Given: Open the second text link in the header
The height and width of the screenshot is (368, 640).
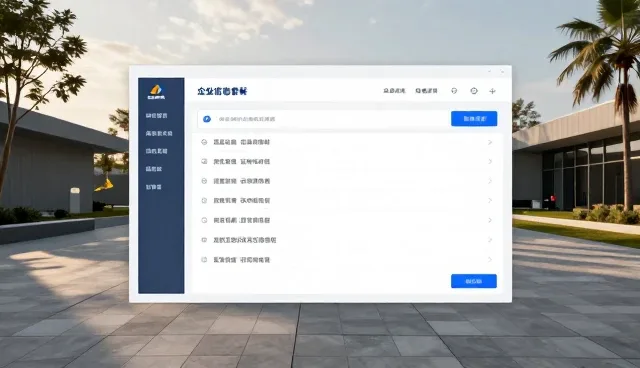Looking at the screenshot, I should click(x=426, y=91).
